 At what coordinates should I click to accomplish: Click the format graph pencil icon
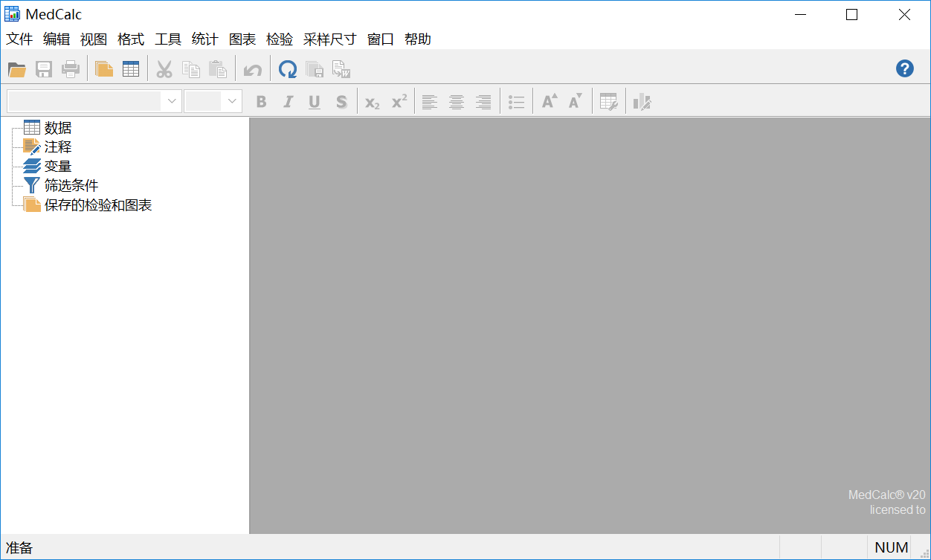point(642,102)
